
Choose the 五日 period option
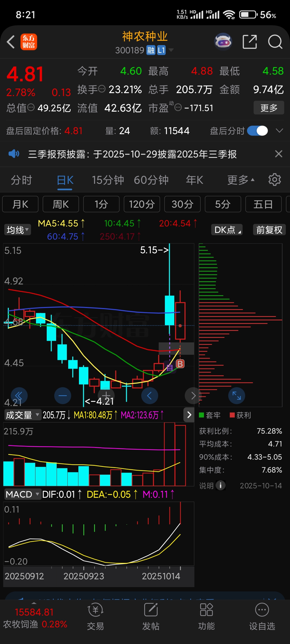click(x=263, y=204)
